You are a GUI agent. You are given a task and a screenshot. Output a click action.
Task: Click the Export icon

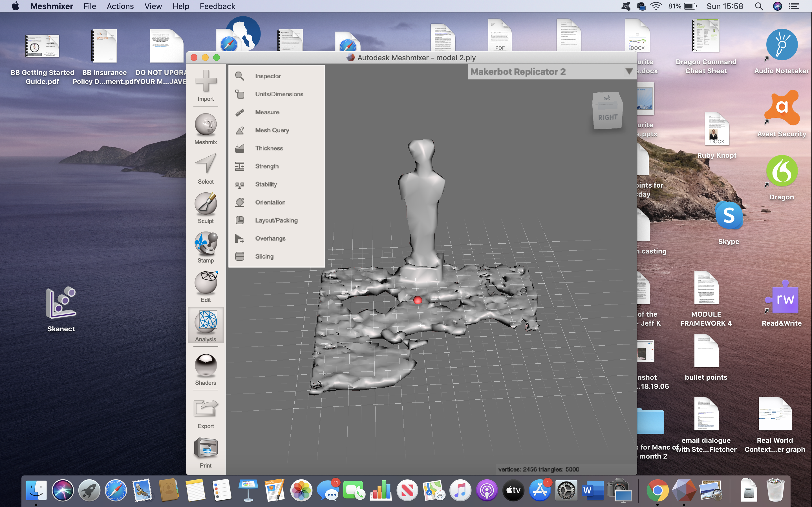(x=206, y=408)
